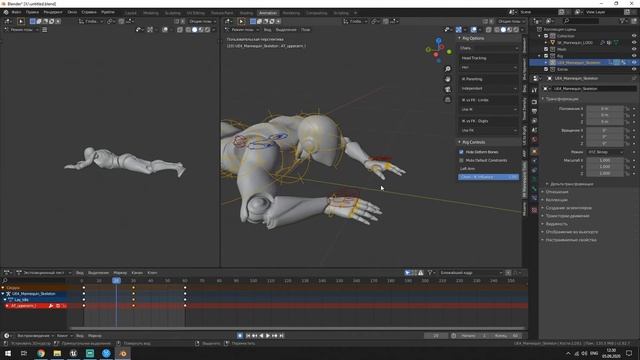Image resolution: width=640 pixels, height=360 pixels.
Task: Click the blue Z axis gizmo ball
Action: tap(439, 41)
